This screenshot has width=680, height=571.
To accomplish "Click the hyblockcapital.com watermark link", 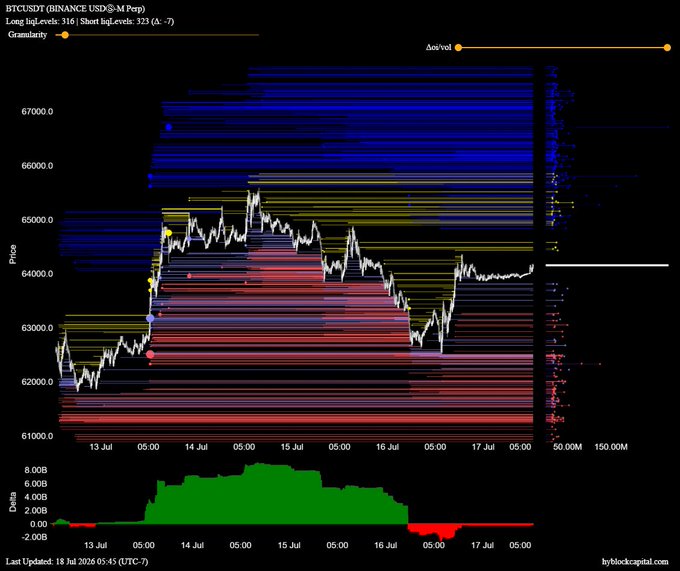I will pyautogui.click(x=635, y=561).
